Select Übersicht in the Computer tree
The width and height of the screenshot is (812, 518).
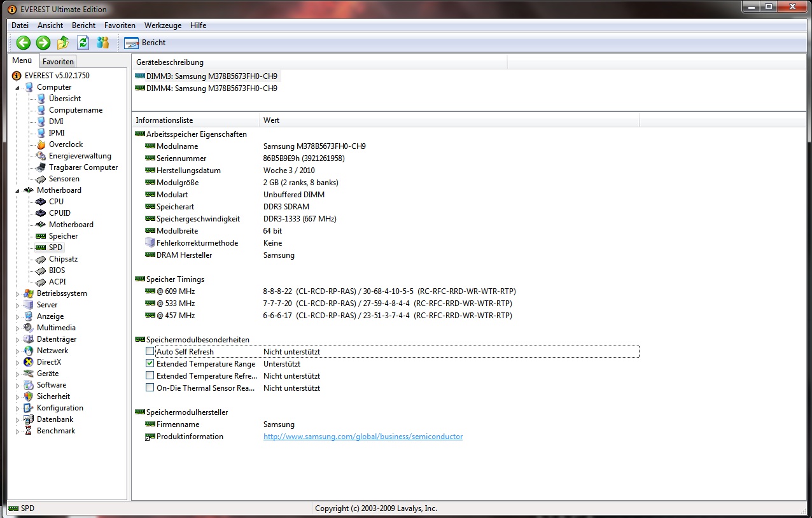pyautogui.click(x=65, y=99)
